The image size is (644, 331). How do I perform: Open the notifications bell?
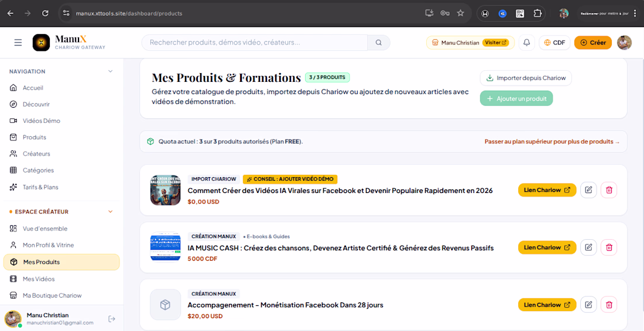pyautogui.click(x=526, y=43)
